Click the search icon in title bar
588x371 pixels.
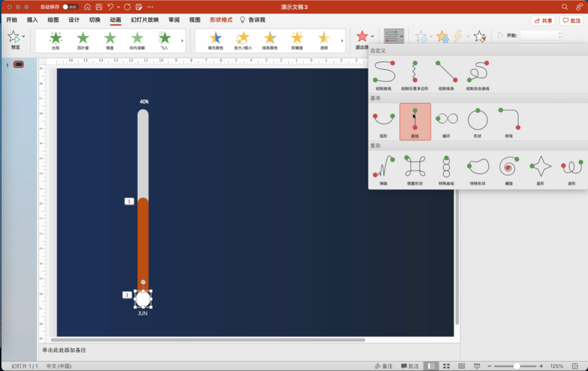click(565, 7)
